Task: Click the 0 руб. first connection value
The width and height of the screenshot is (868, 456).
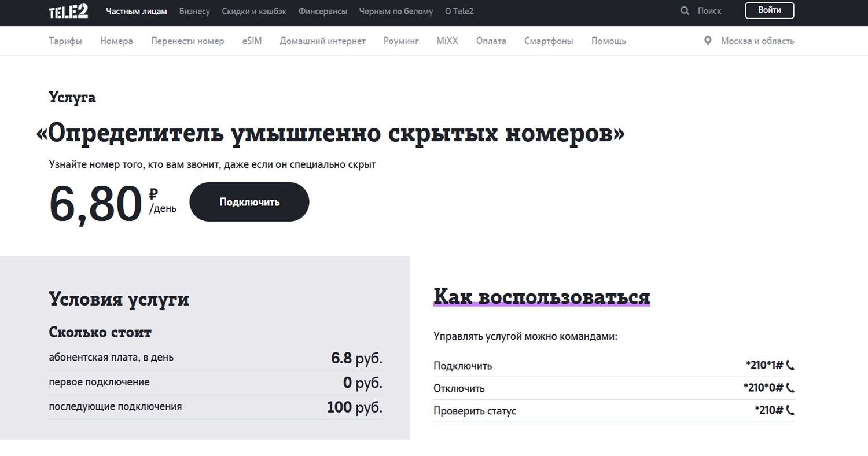Action: pyautogui.click(x=363, y=383)
